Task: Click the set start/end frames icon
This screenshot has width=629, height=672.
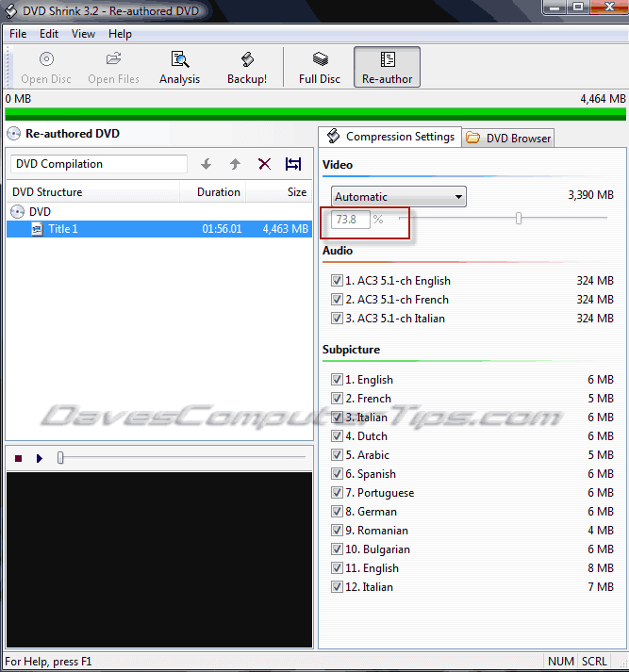Action: click(293, 164)
